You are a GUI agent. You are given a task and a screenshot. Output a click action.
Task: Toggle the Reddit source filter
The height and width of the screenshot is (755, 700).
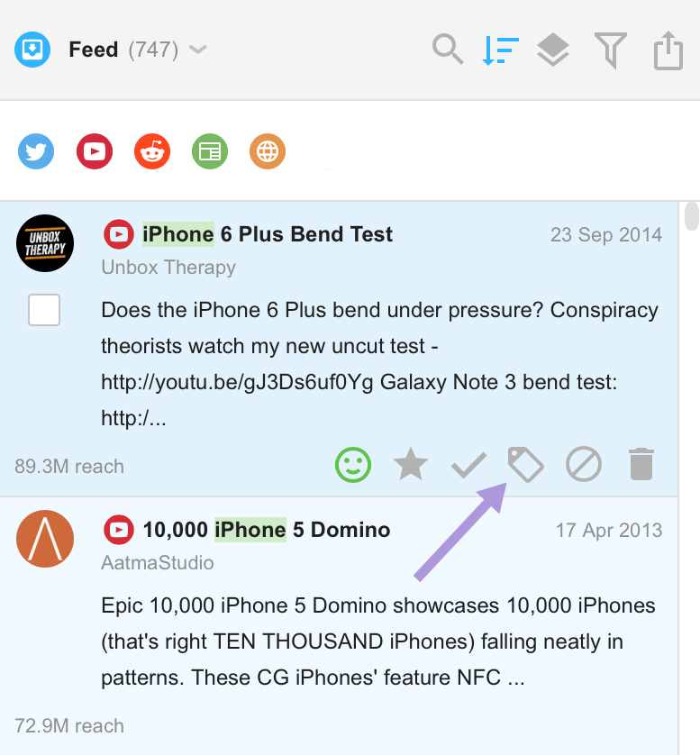pos(152,151)
